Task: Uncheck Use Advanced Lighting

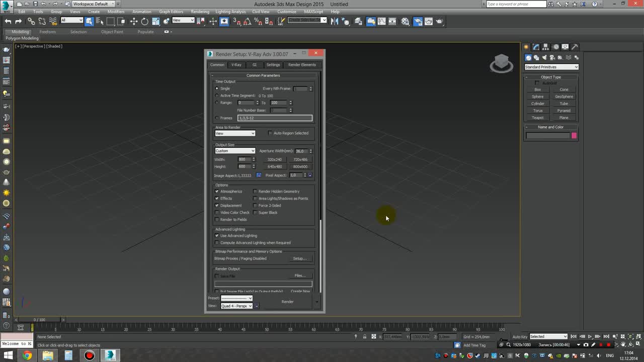Action: (x=217, y=236)
